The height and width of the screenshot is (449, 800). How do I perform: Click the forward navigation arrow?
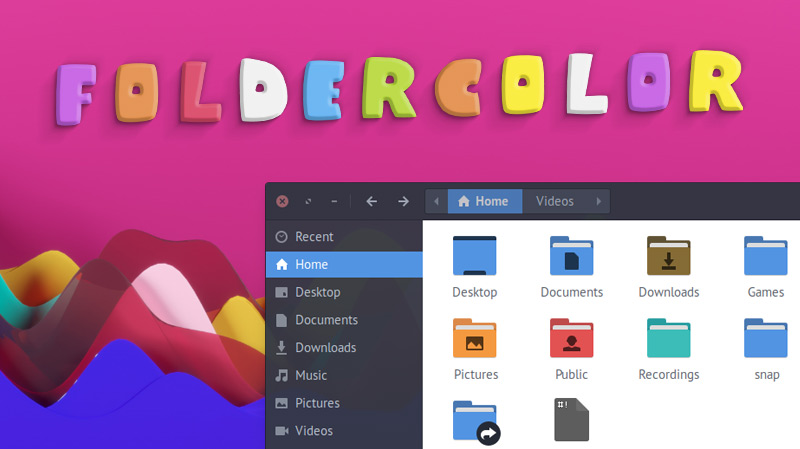pos(403,201)
